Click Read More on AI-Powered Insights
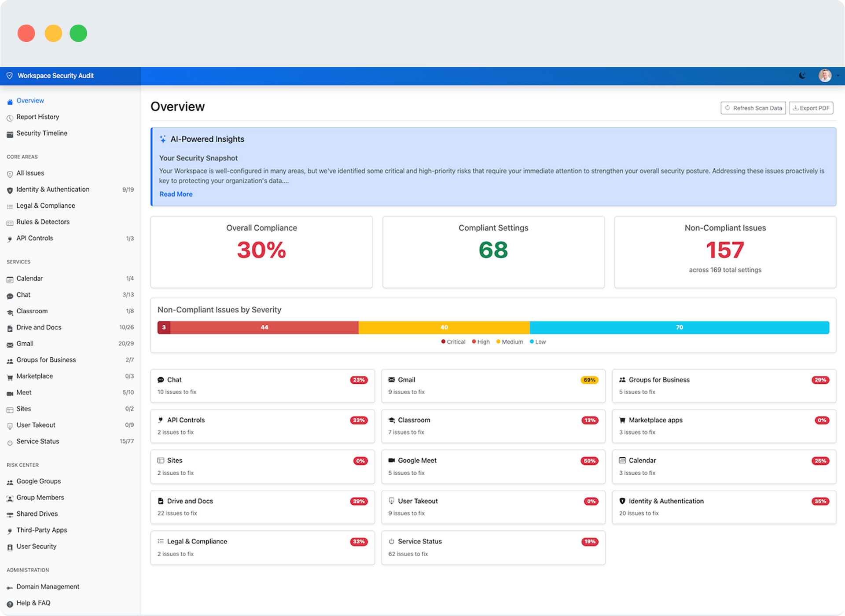The image size is (845, 616). [176, 194]
